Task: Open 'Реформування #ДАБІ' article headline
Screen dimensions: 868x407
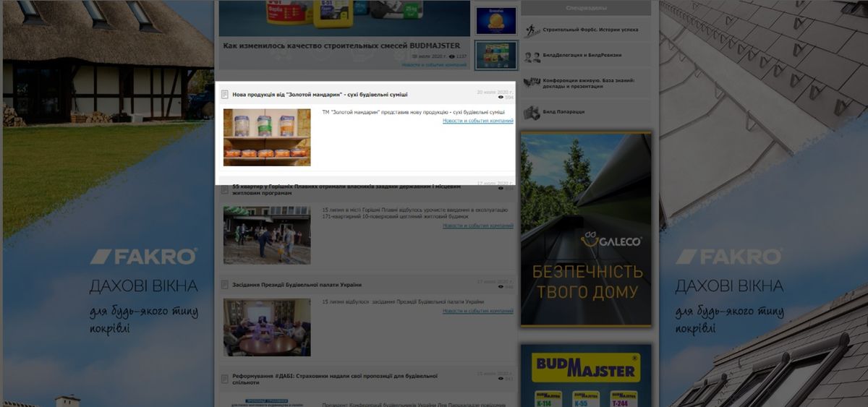Action: [x=335, y=379]
